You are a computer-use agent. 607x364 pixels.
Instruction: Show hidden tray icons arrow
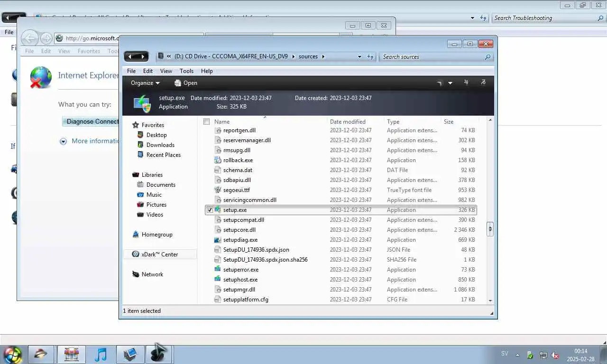tap(517, 355)
